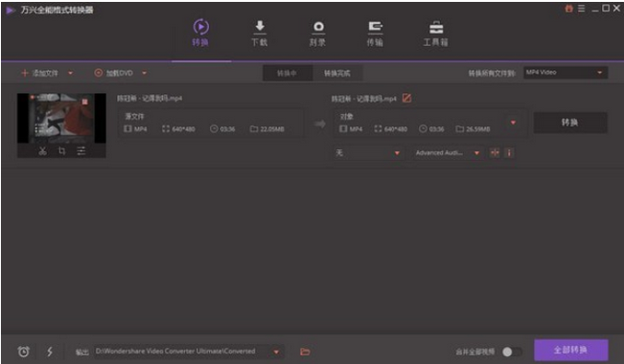The image size is (624, 364).
Task: Click the source file name text
Action: [x=150, y=99]
